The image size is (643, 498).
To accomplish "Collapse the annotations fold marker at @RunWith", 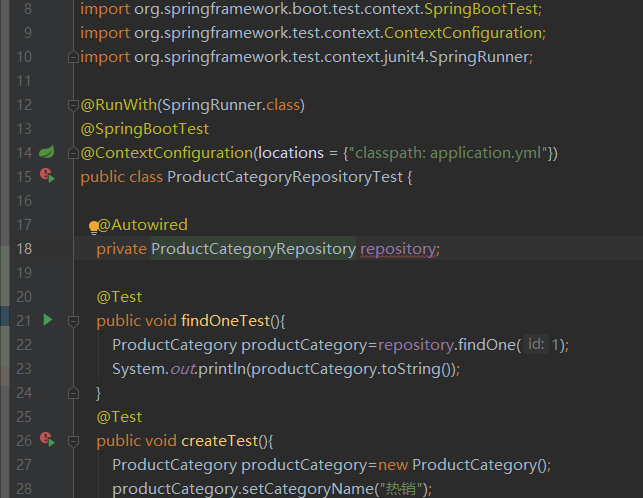I will pos(73,105).
